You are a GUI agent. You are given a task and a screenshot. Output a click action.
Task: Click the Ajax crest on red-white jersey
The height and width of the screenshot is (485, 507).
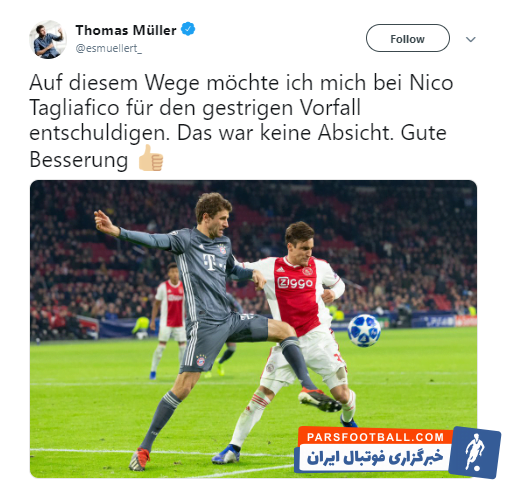pyautogui.click(x=308, y=271)
